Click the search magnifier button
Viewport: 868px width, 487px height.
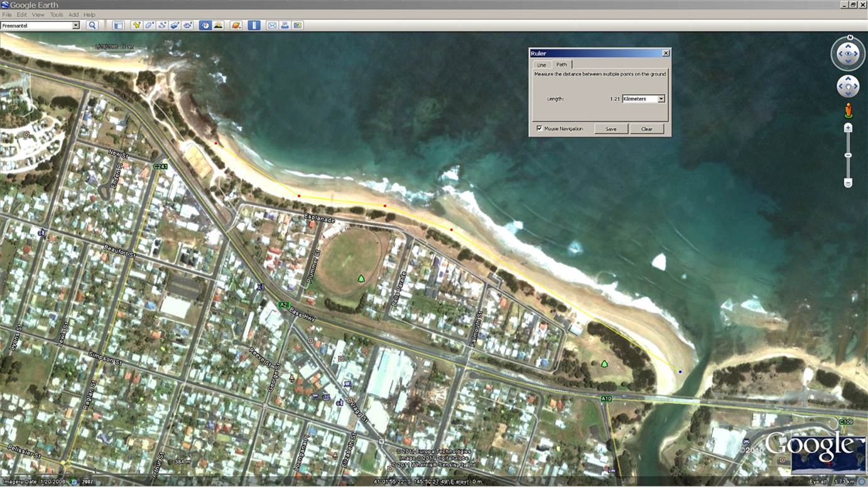point(92,25)
